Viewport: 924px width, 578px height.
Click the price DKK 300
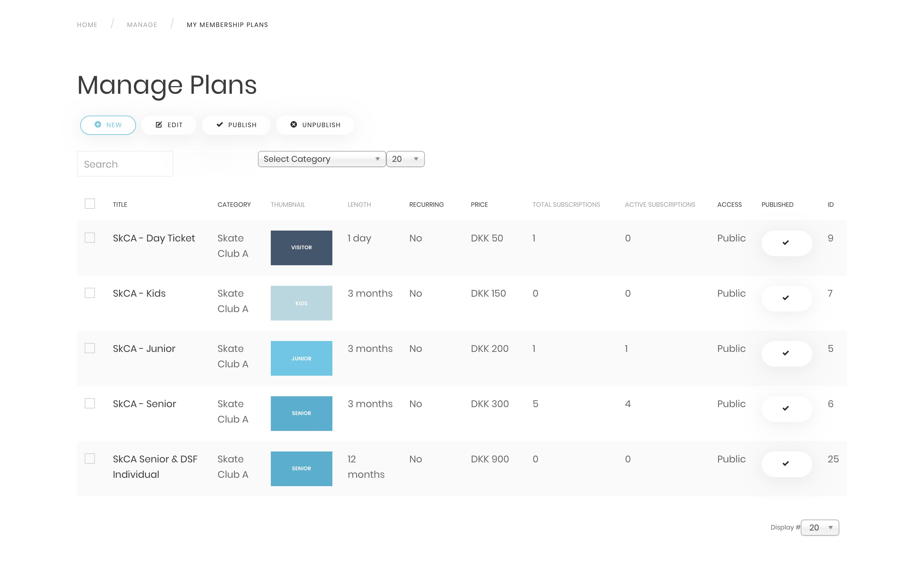[x=490, y=404]
